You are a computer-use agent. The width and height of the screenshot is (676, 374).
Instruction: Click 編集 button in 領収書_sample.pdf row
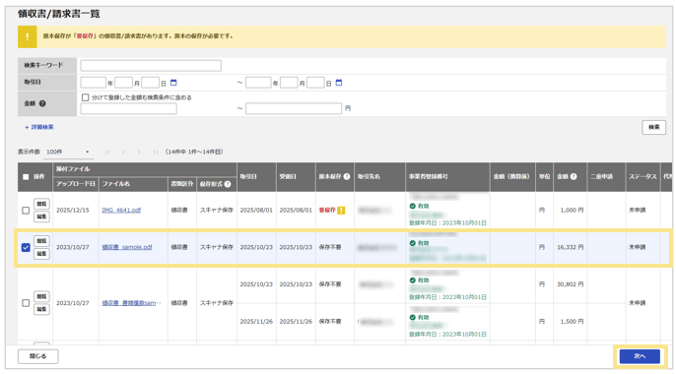click(x=41, y=254)
